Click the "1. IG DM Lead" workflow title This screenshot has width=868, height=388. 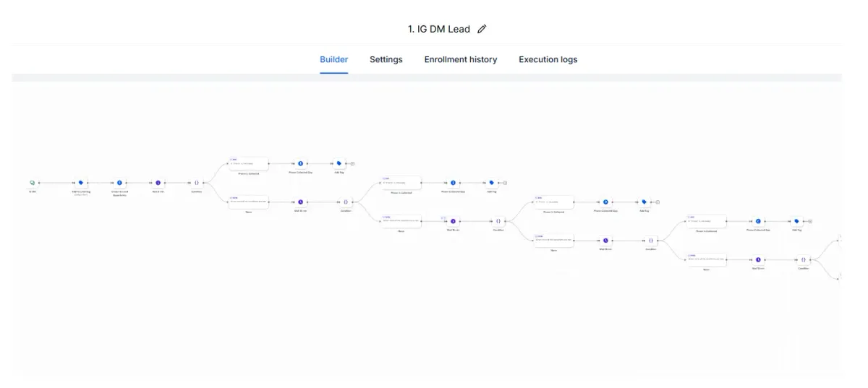(x=438, y=29)
